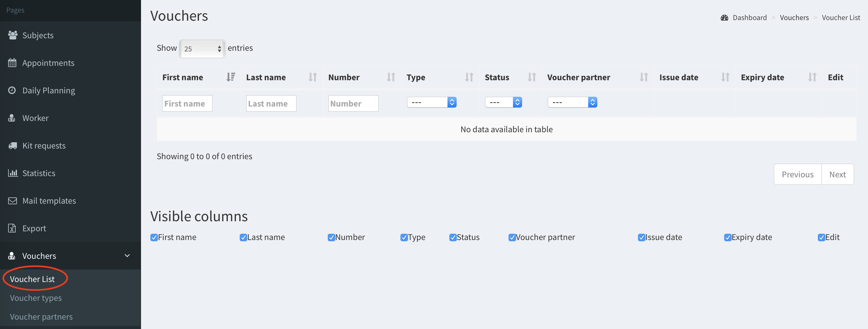Click the Daily Planning clock icon
This screenshot has height=329, width=868.
12,90
